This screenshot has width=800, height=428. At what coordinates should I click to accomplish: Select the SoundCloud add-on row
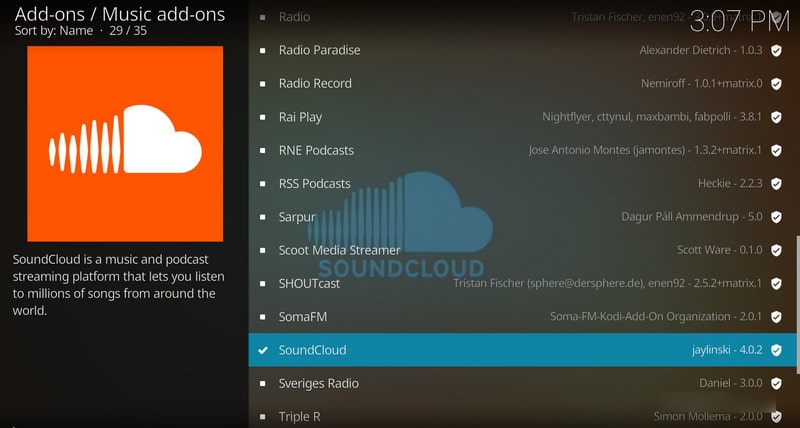point(521,350)
